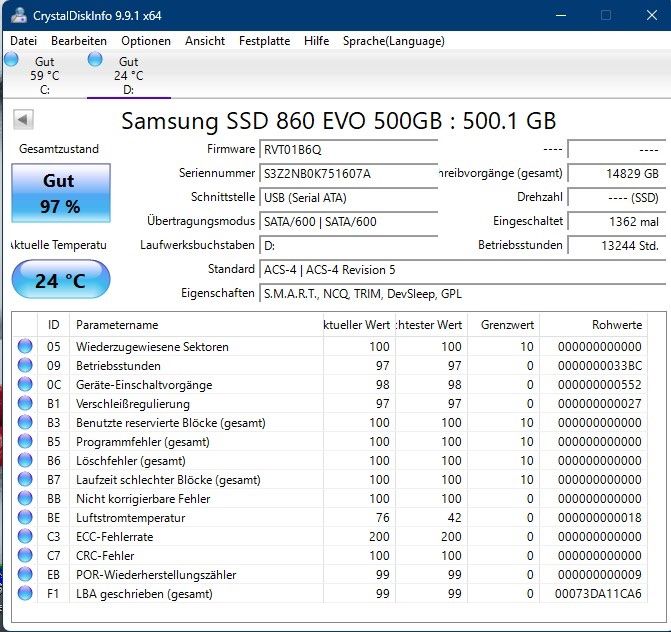Click status orb of row B6 Löschfehler
The image size is (671, 632).
(25, 460)
